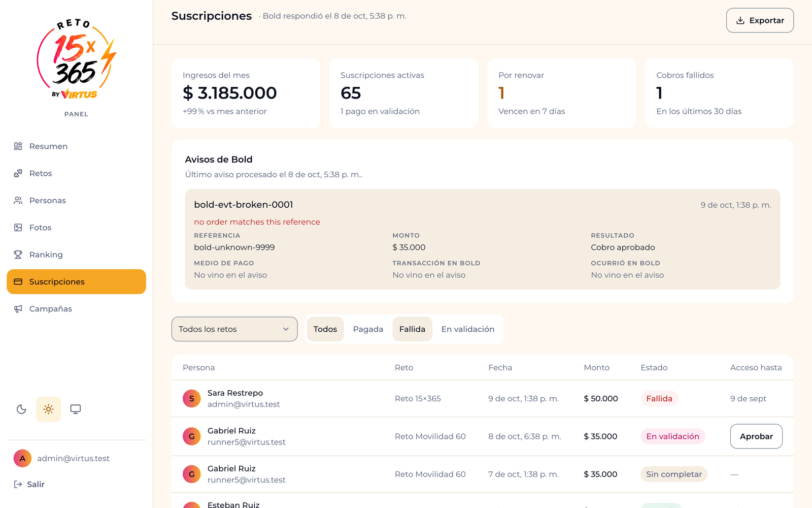Click the Reto 15x365 Virtus logo
The height and width of the screenshot is (508, 812).
point(76,59)
